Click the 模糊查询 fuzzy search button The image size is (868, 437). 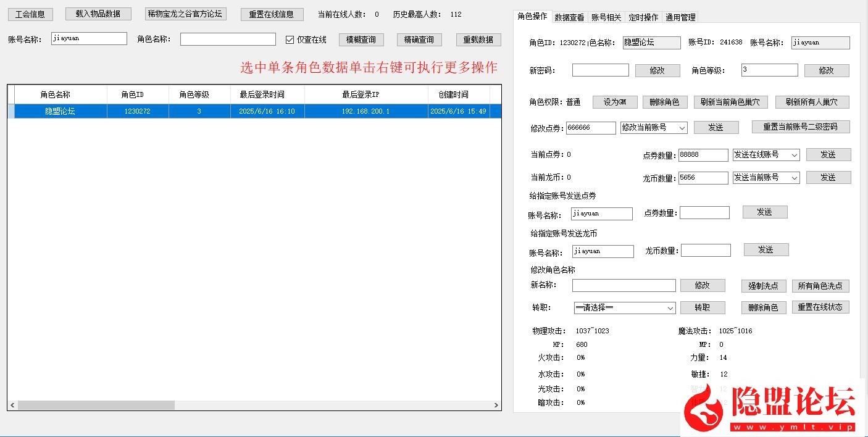click(361, 39)
